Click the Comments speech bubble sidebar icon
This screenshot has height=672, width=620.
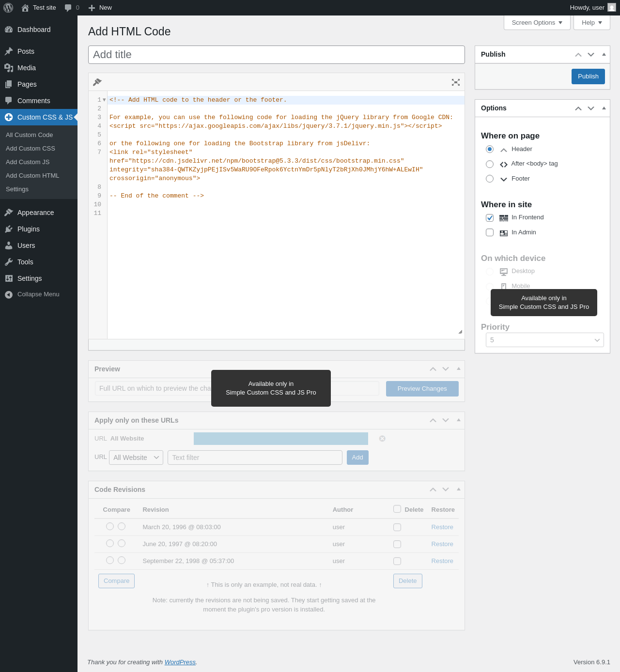[x=9, y=101]
